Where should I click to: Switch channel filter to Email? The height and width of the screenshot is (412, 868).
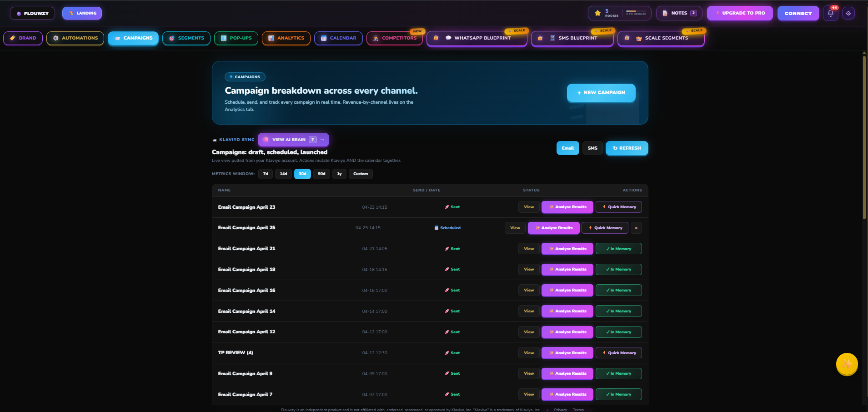[x=568, y=148]
